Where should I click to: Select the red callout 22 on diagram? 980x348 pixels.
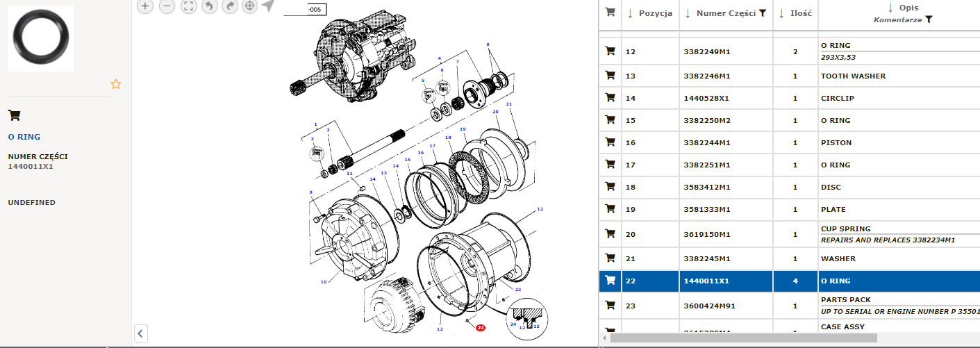click(x=480, y=327)
